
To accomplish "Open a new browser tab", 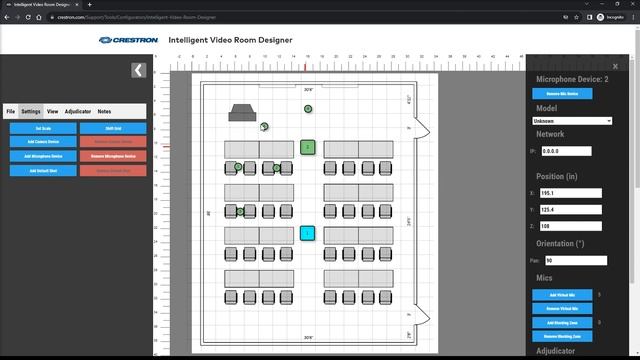I will click(89, 4).
